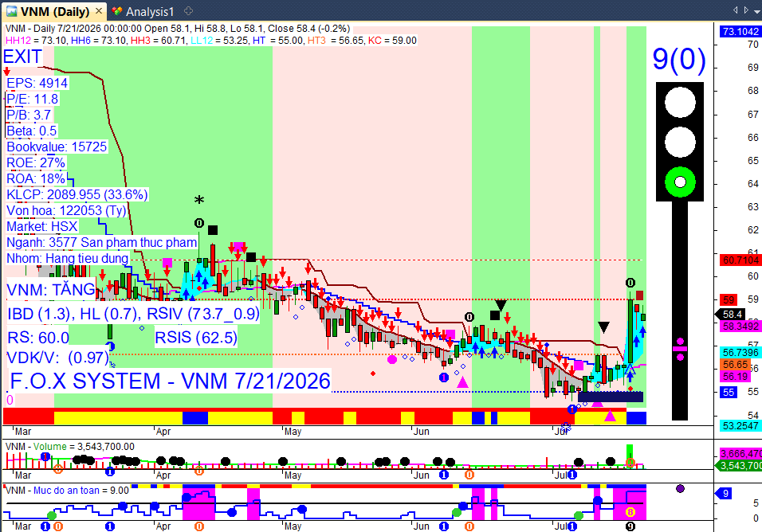762x532 pixels.
Task: Click the blue 55 price label
Action: coord(729,392)
